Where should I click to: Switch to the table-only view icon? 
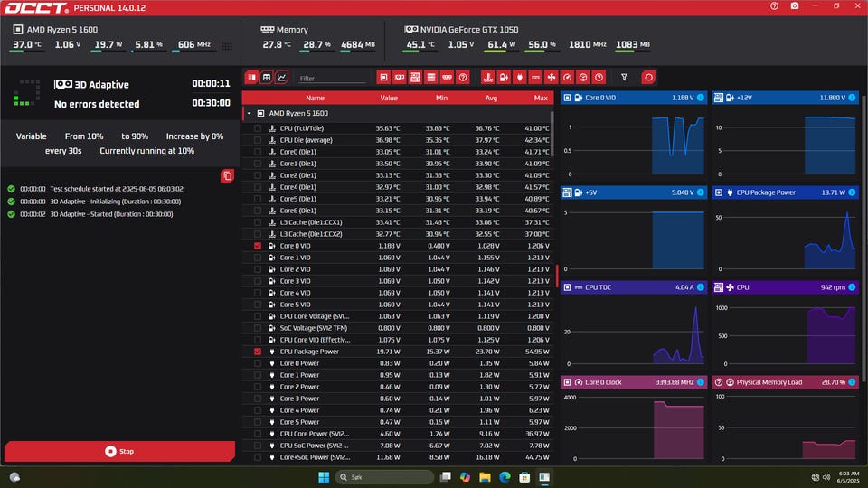pos(267,78)
